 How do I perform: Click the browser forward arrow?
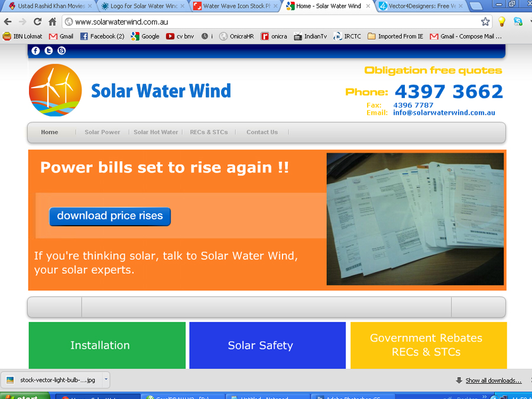point(22,22)
